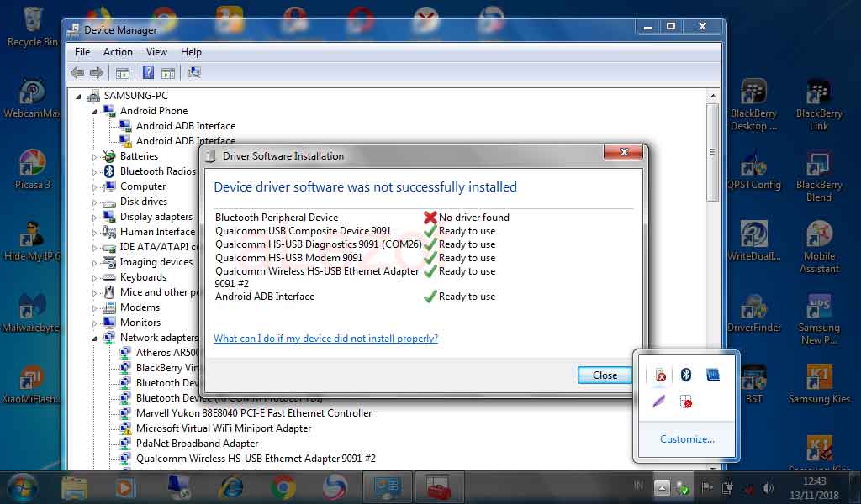Select the Monitors category

[140, 323]
